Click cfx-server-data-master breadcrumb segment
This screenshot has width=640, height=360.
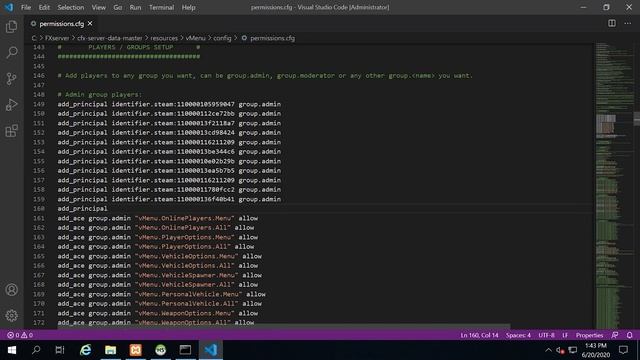pos(110,38)
